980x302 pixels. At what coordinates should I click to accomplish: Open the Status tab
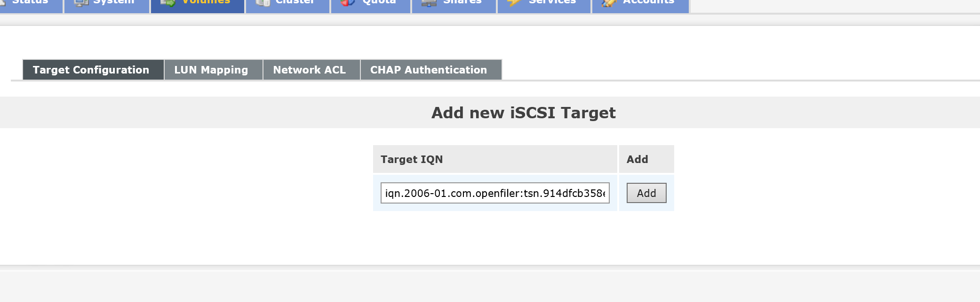coord(30,2)
